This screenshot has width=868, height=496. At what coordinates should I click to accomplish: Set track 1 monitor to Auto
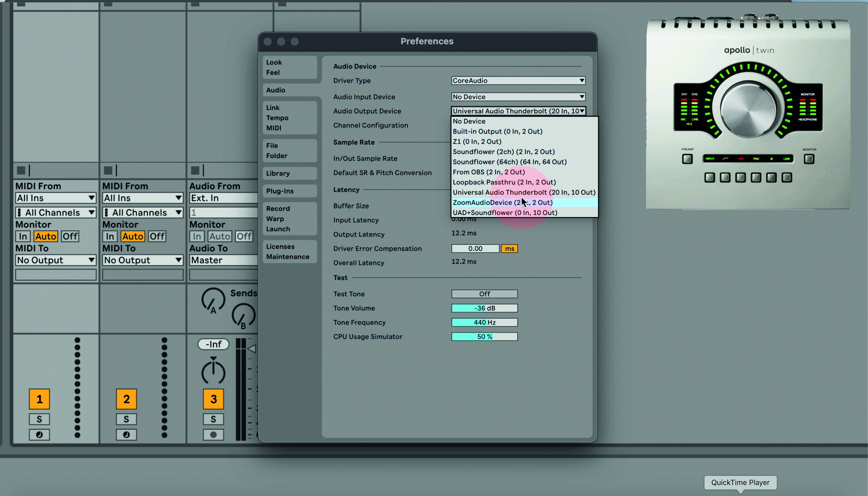(x=46, y=236)
